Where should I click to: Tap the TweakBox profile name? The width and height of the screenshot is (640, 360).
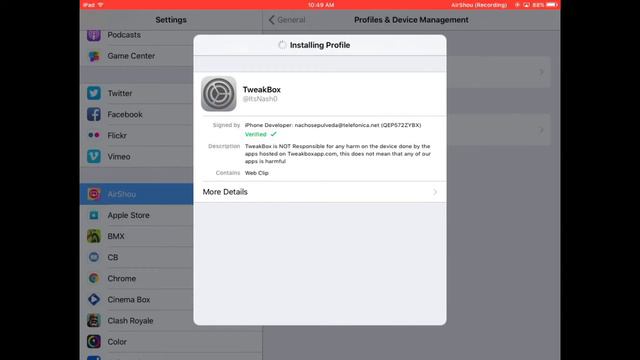tap(262, 89)
